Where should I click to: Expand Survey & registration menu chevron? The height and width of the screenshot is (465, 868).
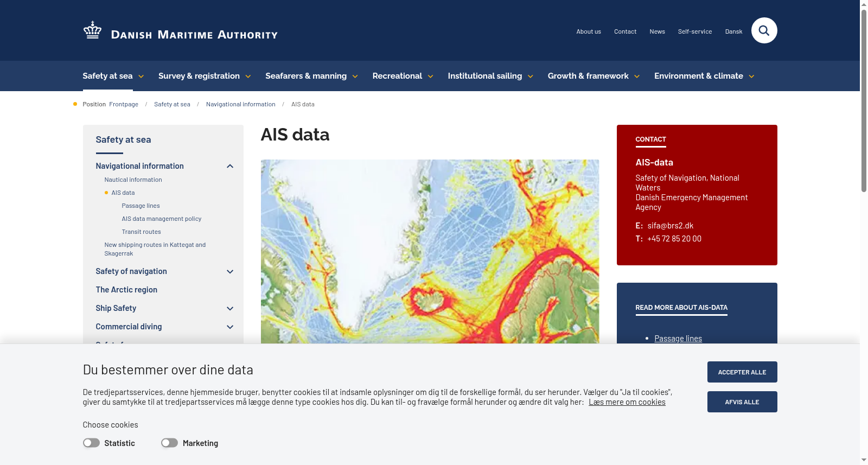pyautogui.click(x=248, y=77)
